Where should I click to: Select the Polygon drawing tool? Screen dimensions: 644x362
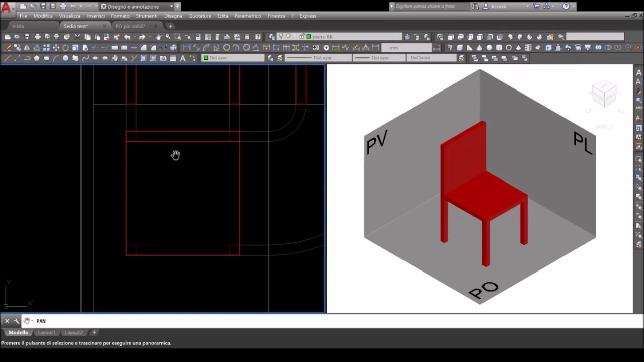(x=37, y=58)
